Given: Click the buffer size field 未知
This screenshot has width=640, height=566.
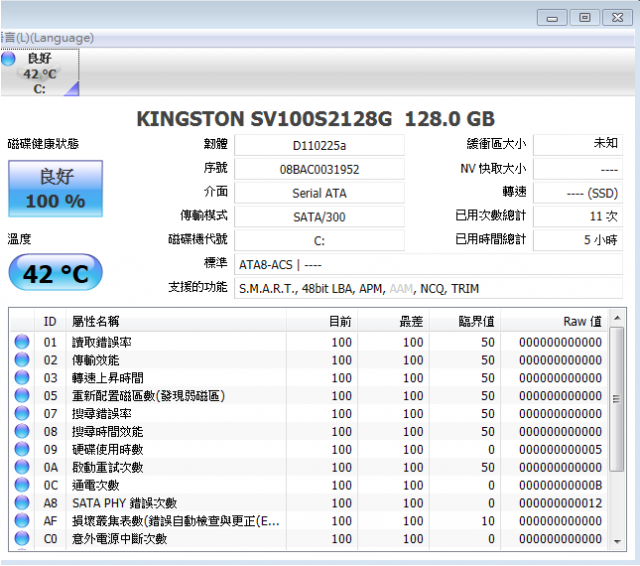Looking at the screenshot, I should coord(578,145).
